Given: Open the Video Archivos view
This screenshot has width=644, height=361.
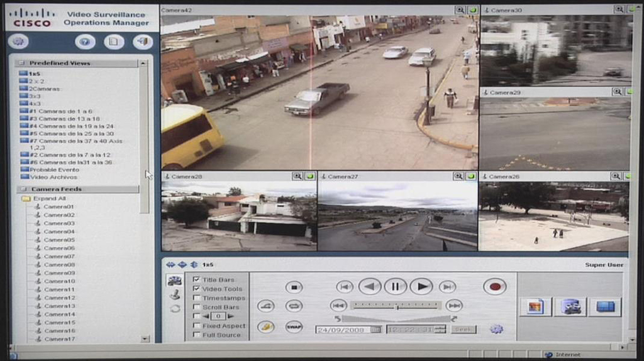Looking at the screenshot, I should 53,177.
